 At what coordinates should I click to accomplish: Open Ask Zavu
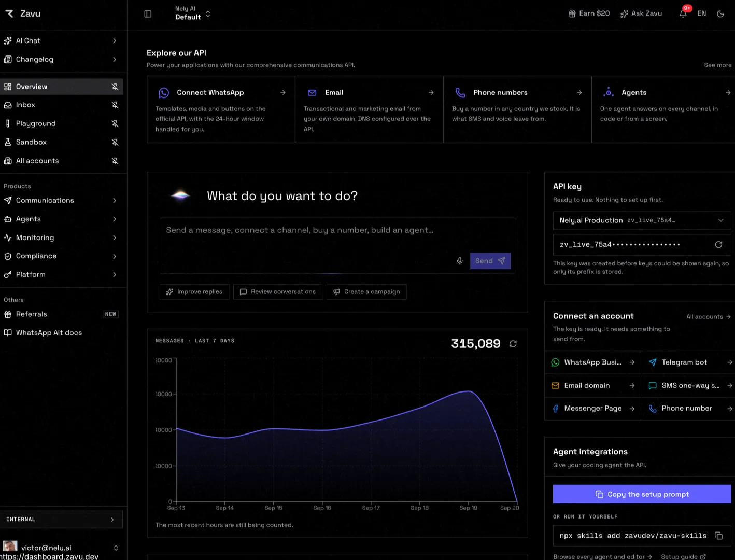click(x=641, y=13)
